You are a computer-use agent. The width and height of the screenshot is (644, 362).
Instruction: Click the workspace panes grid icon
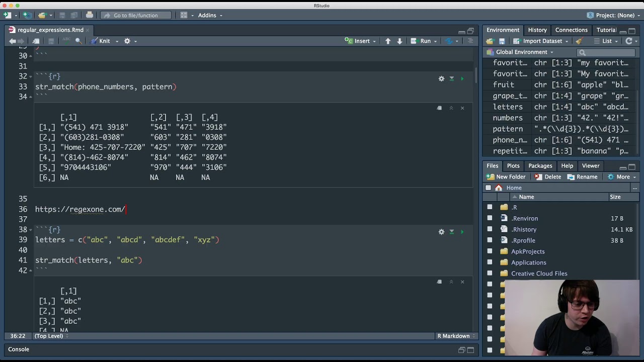pyautogui.click(x=184, y=15)
